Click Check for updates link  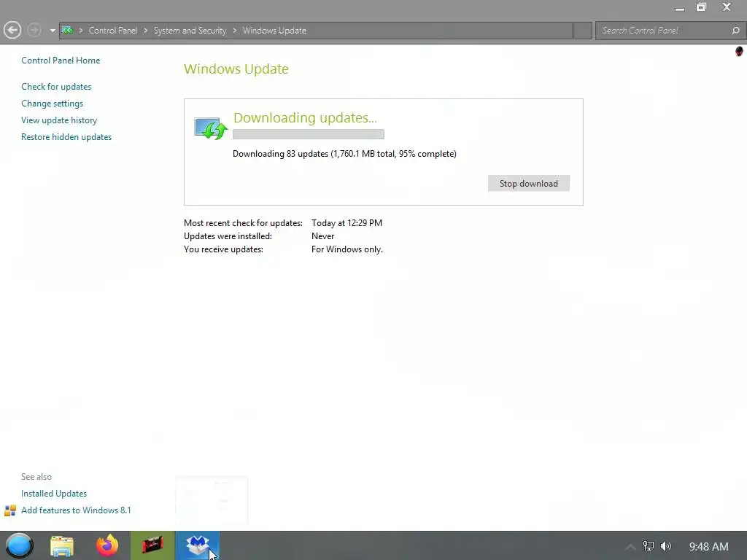56,87
